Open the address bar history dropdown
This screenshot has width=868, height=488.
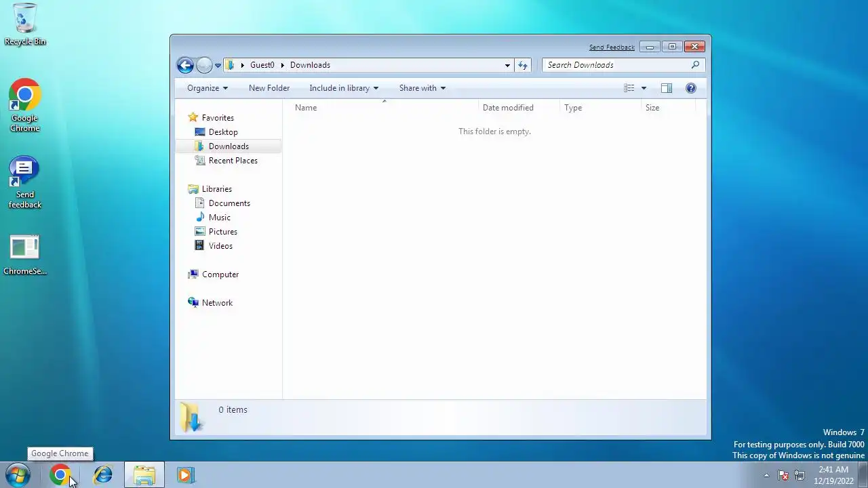(x=507, y=66)
